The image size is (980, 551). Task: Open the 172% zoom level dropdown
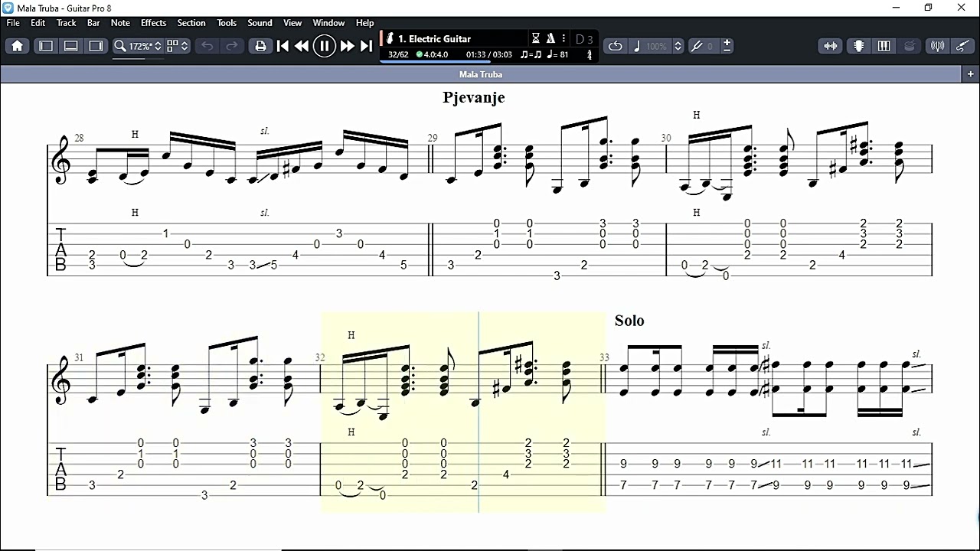pos(145,46)
